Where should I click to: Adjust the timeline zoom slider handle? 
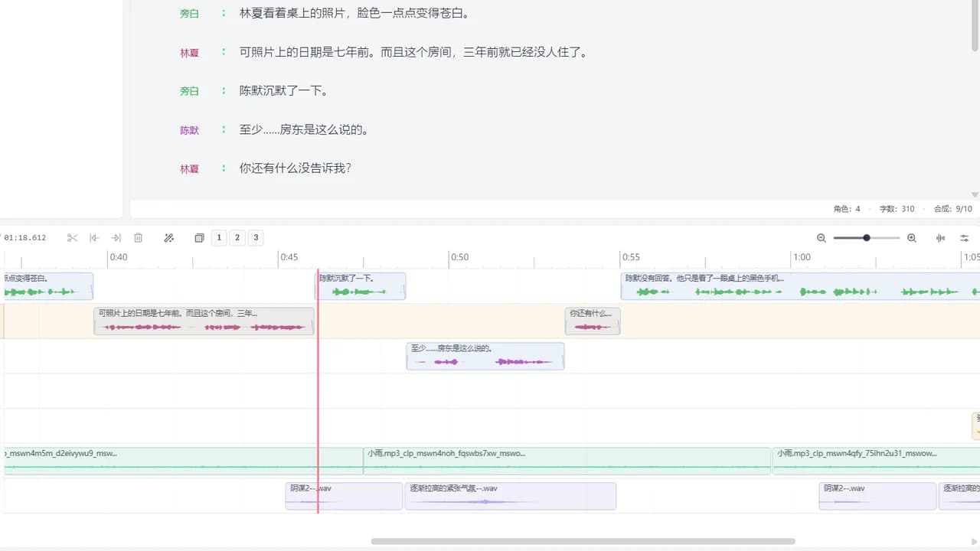(x=867, y=238)
